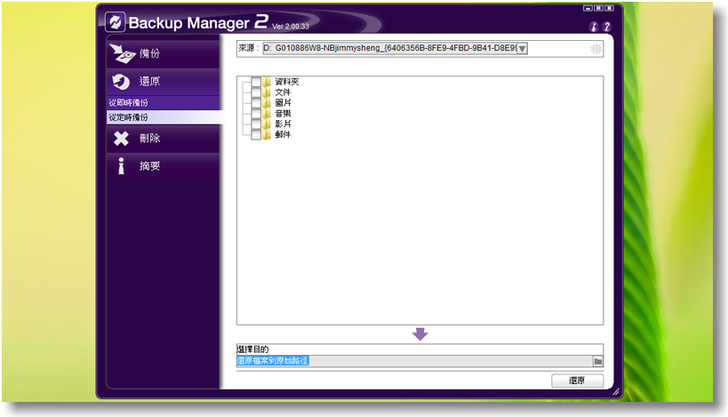Click the folder icon next to 音樂
This screenshot has width=728, height=417.
[266, 113]
